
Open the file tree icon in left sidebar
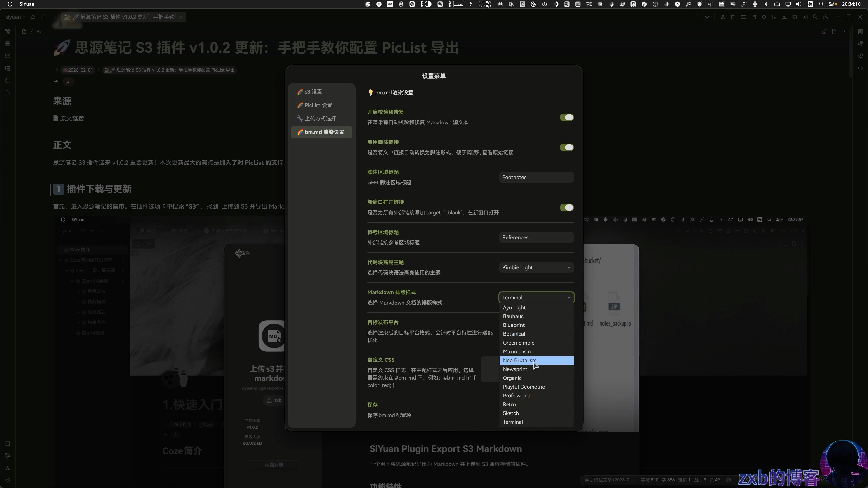(x=7, y=31)
